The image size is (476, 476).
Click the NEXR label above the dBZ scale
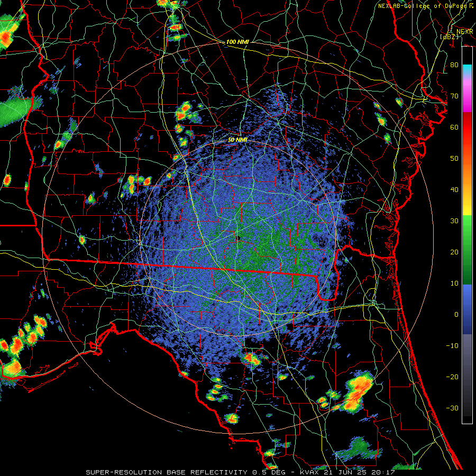point(464,32)
